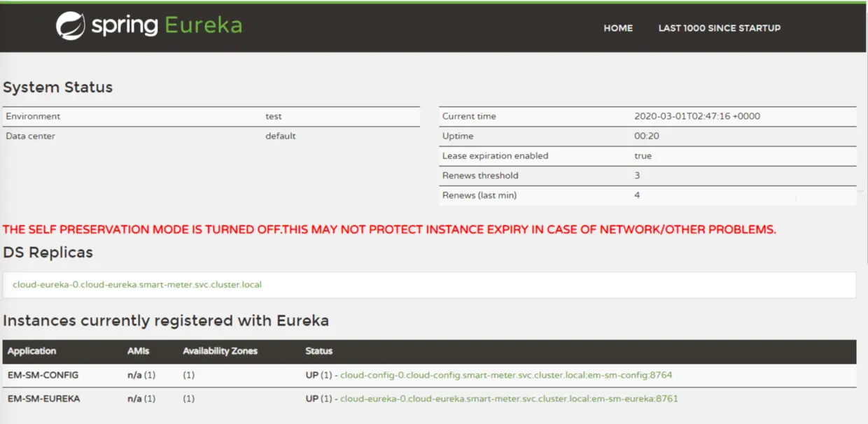Click the Status column header
The image size is (868, 424).
tap(319, 351)
